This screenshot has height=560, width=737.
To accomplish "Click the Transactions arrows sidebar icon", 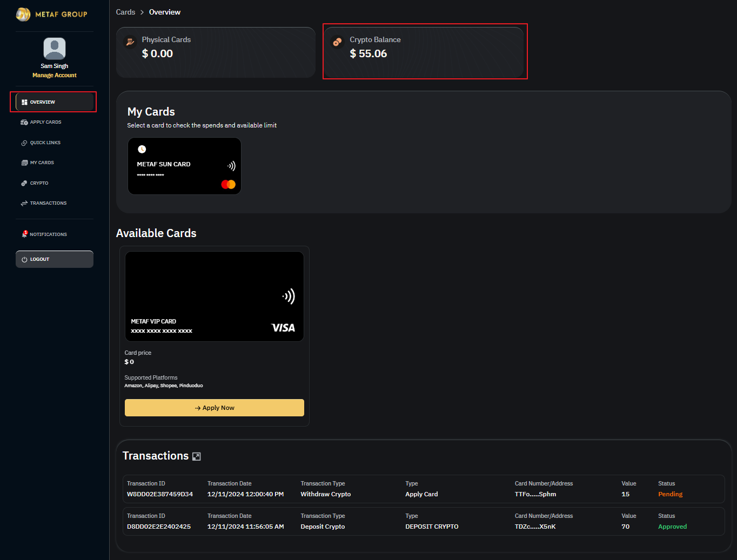I will [24, 203].
